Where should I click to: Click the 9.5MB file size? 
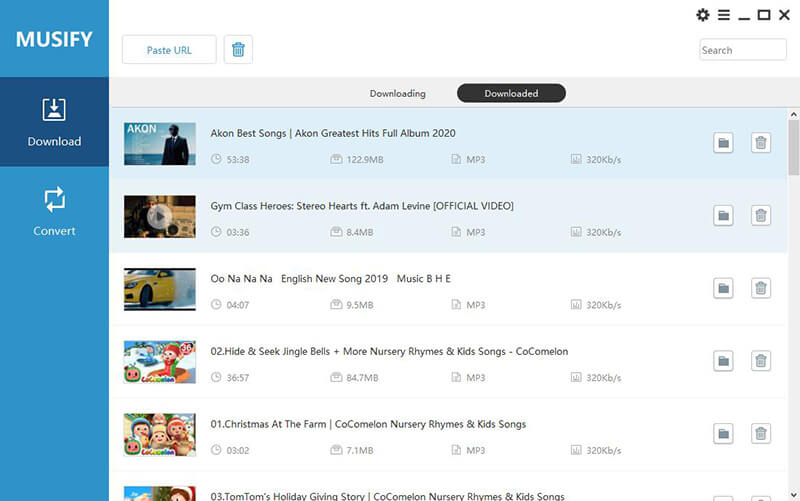360,305
